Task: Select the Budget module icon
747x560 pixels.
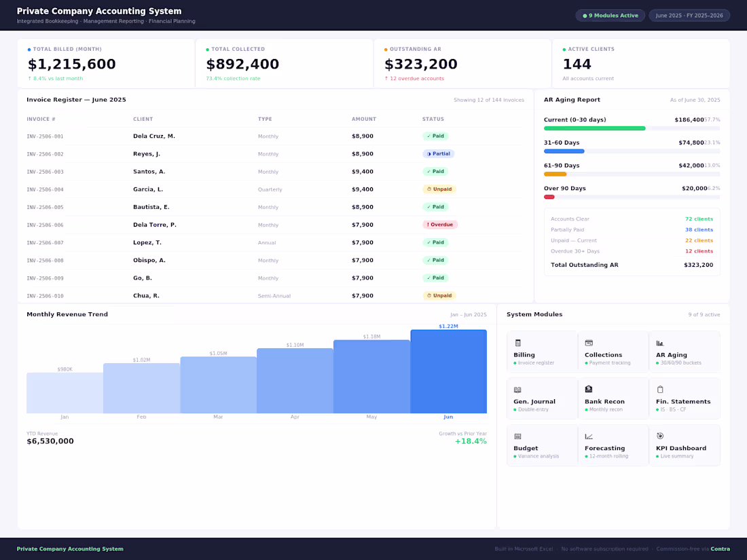Action: [518, 436]
